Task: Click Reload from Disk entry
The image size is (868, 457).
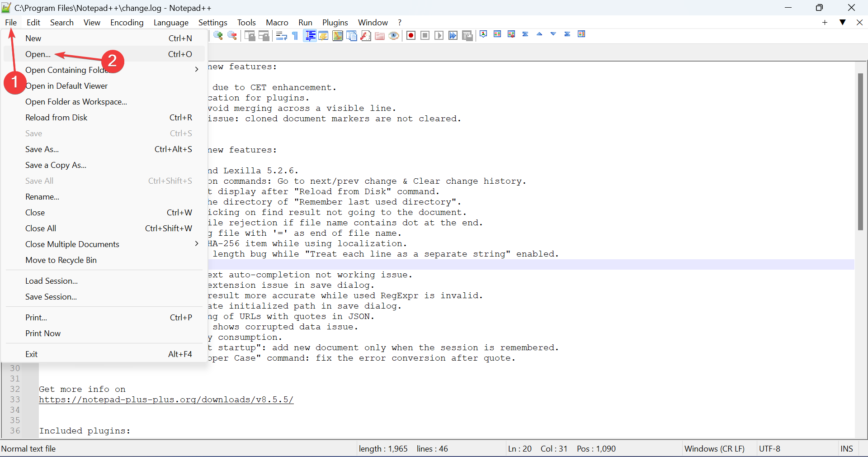Action: [x=104, y=118]
